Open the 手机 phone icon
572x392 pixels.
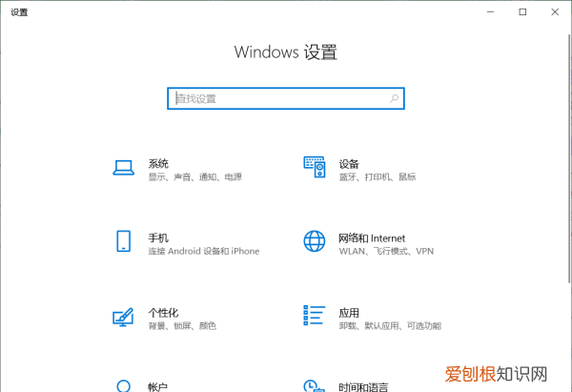(123, 241)
